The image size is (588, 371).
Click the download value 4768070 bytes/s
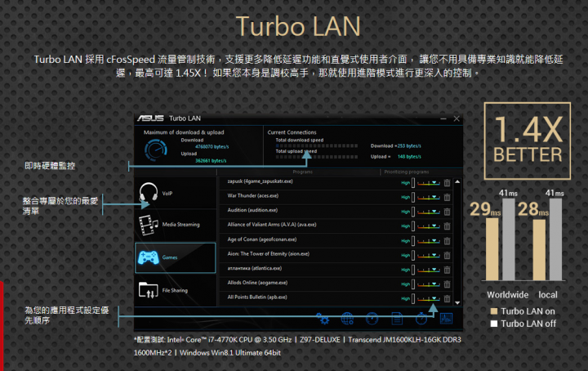tap(212, 146)
